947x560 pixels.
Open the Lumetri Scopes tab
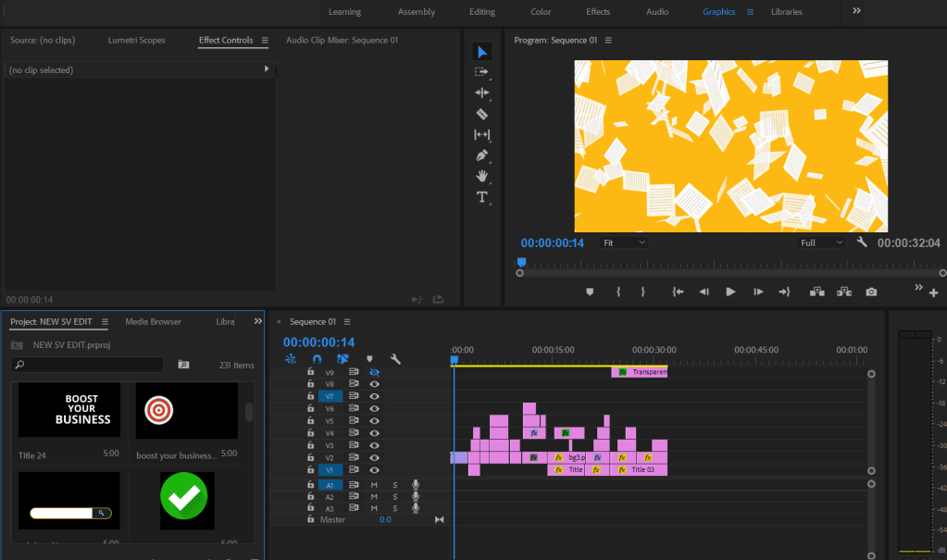point(136,41)
